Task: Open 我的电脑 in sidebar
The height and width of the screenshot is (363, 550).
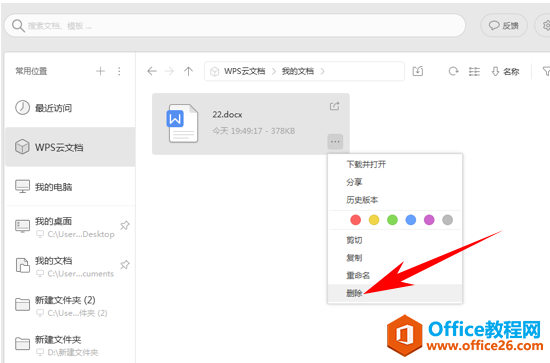Action: (x=70, y=187)
